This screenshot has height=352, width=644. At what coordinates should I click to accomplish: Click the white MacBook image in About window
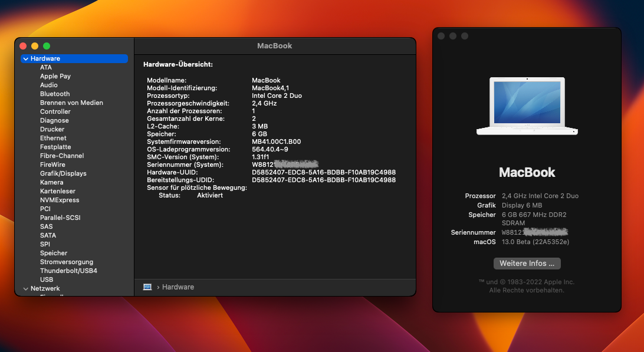point(527,106)
